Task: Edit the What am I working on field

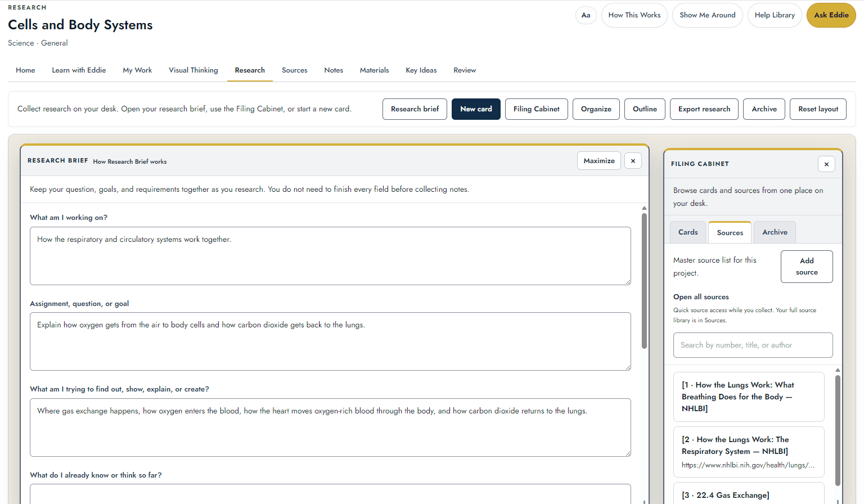Action: (x=330, y=256)
